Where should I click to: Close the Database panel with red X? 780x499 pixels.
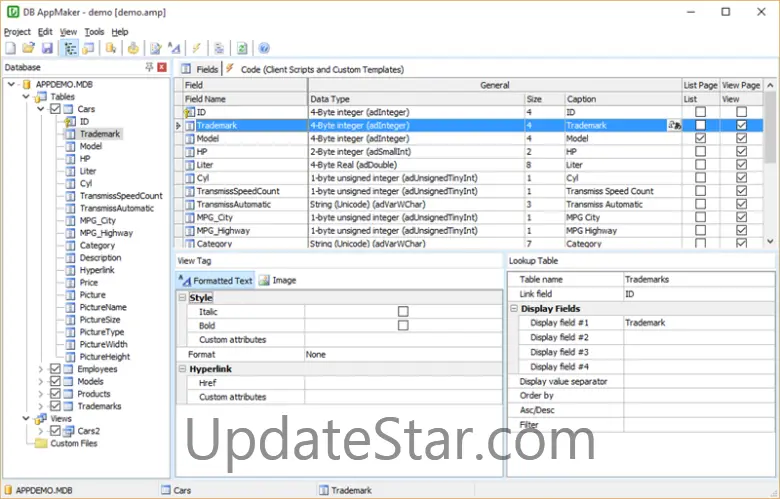click(x=162, y=67)
